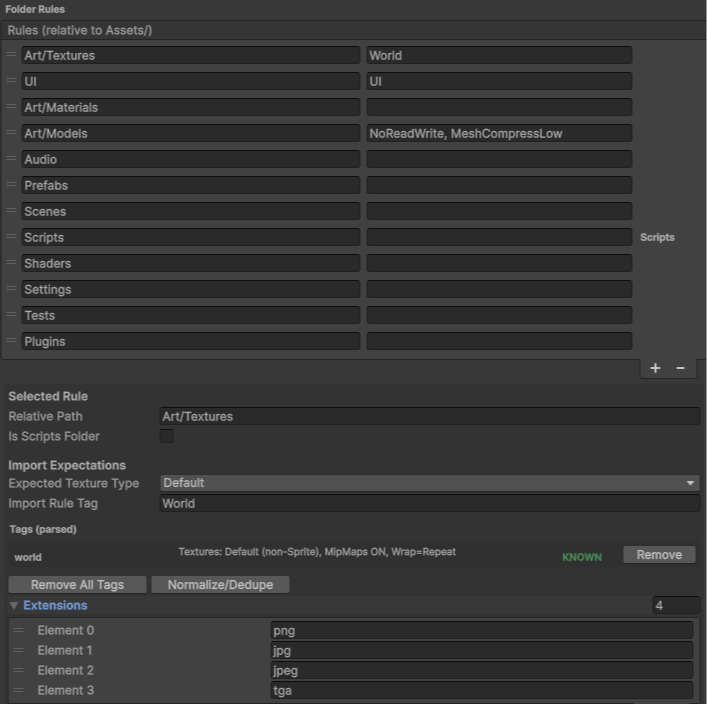Select the Prefabs rule path field
Screen dimensions: 707x704
click(x=191, y=185)
